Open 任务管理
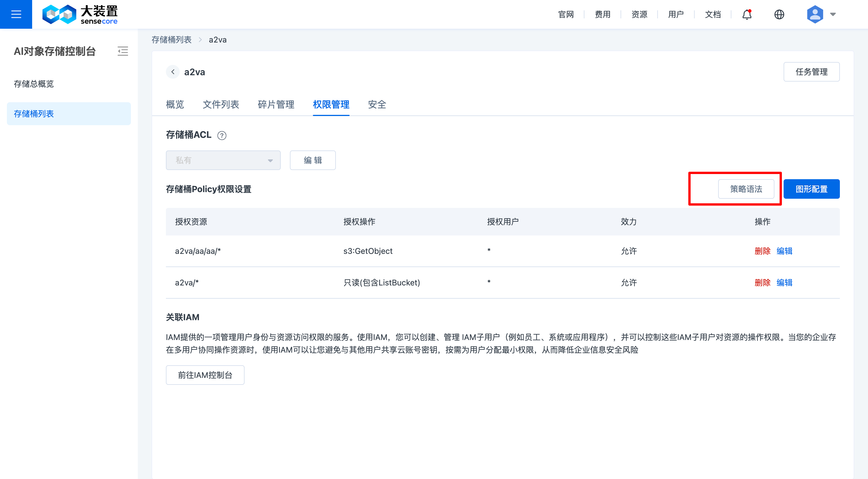 coord(811,72)
